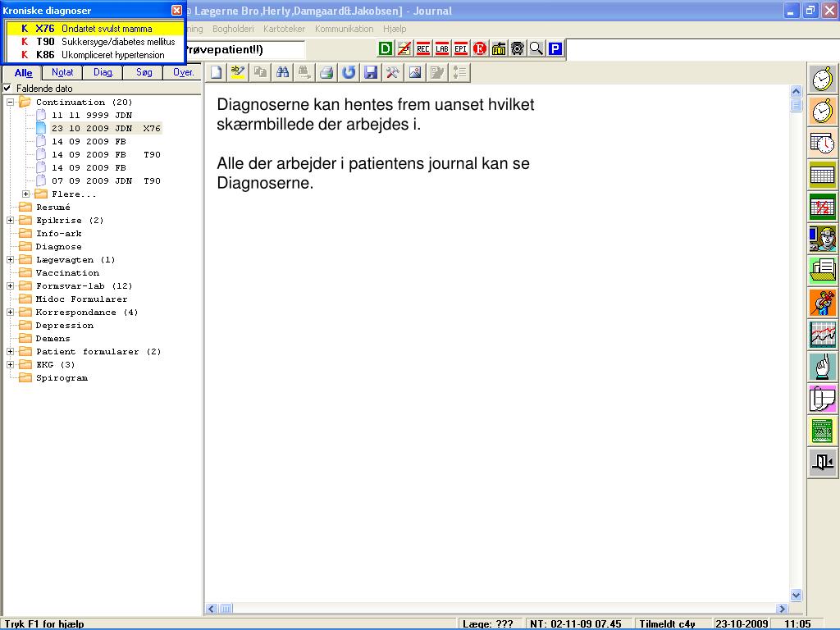The image size is (840, 630).
Task: Collapse the Continuation (20) folder
Action: [10, 102]
